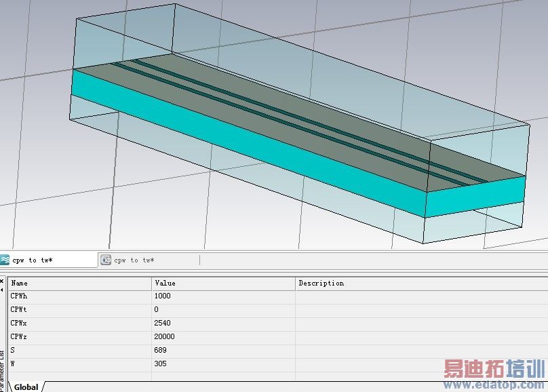The image size is (548, 392).
Task: Click the 3D view icon on first tab
Action: (5, 260)
